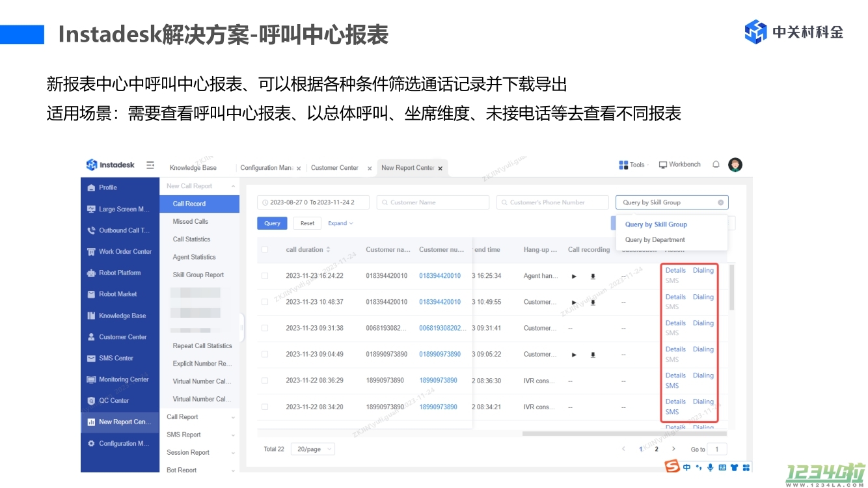Select New Report Center in the sidebar
This screenshot has height=488, width=868.
coord(120,422)
